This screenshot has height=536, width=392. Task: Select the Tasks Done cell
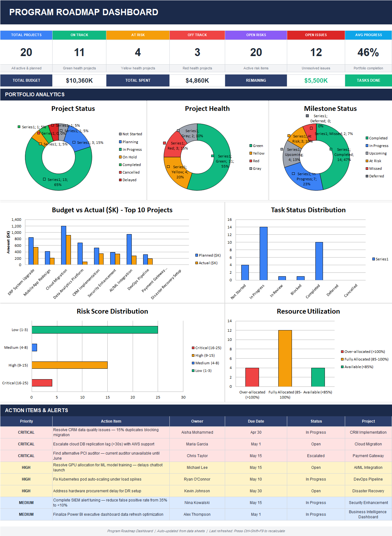click(369, 80)
